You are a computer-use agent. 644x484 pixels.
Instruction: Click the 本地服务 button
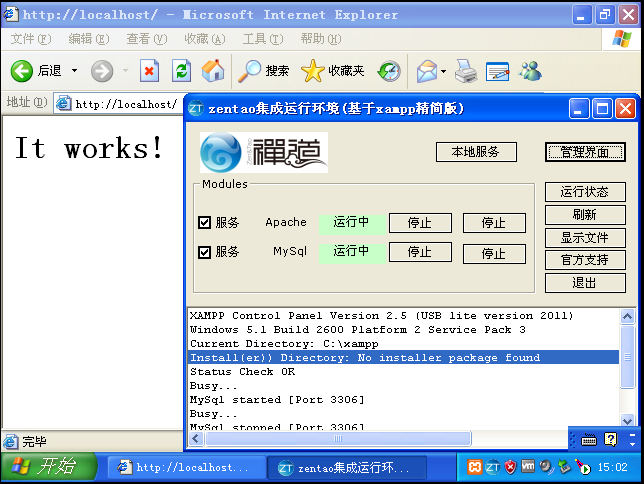coord(476,152)
